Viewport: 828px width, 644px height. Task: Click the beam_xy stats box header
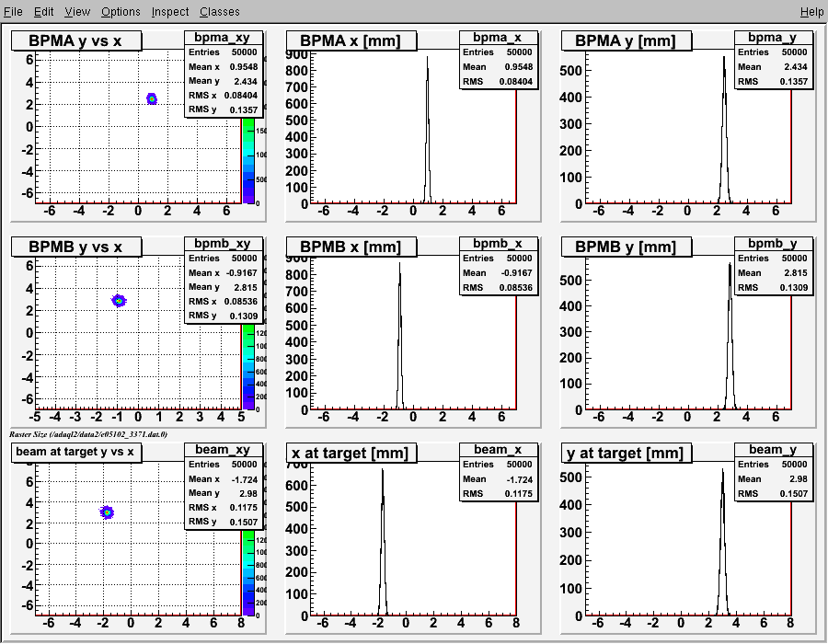pyautogui.click(x=223, y=449)
